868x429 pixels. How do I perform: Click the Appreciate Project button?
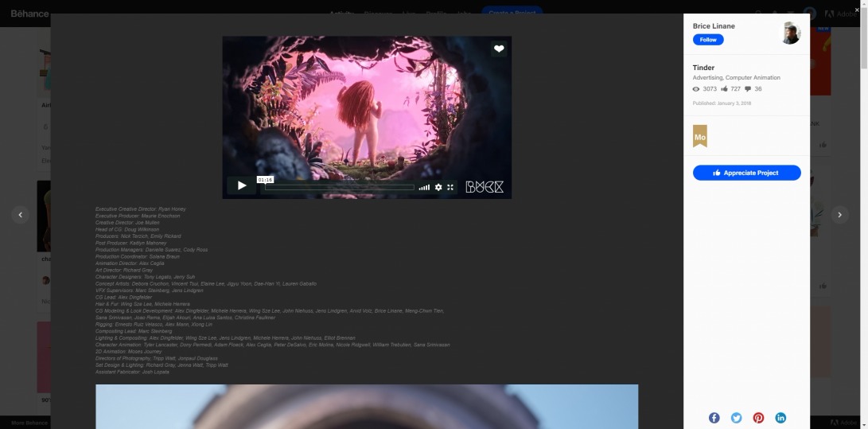[x=747, y=173]
